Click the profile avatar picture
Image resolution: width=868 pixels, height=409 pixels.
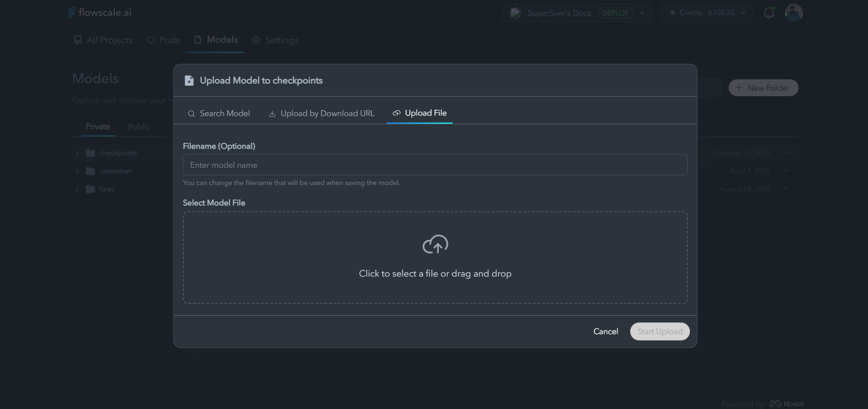794,12
